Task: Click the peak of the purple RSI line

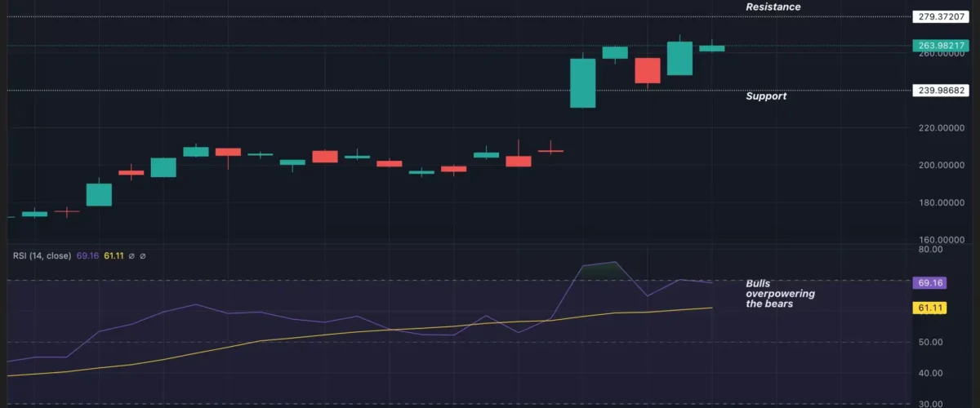Action: click(x=613, y=263)
